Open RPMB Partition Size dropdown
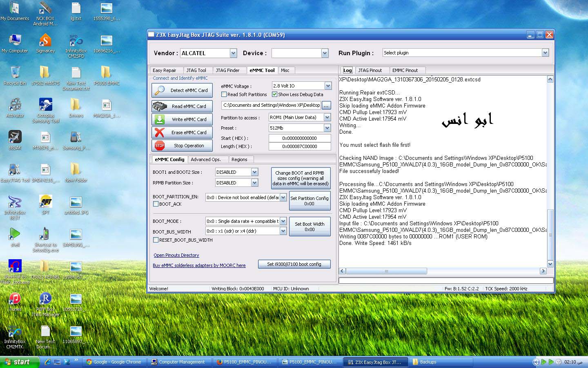 254,183
